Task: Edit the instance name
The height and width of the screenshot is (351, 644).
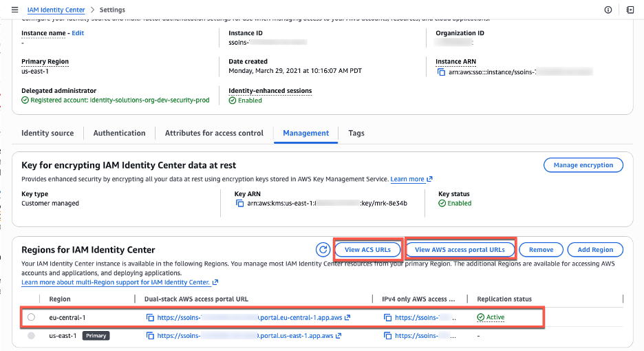Action: point(78,33)
